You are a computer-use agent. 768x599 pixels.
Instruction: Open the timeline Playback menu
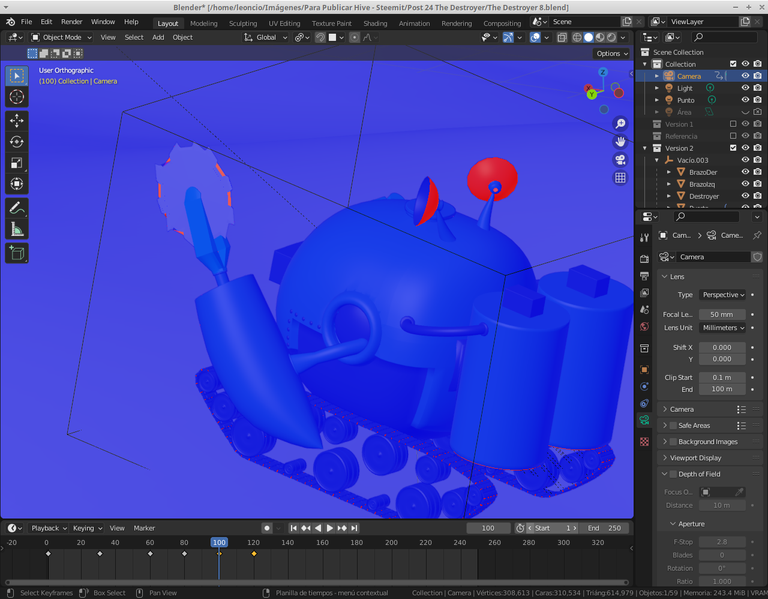tap(48, 528)
